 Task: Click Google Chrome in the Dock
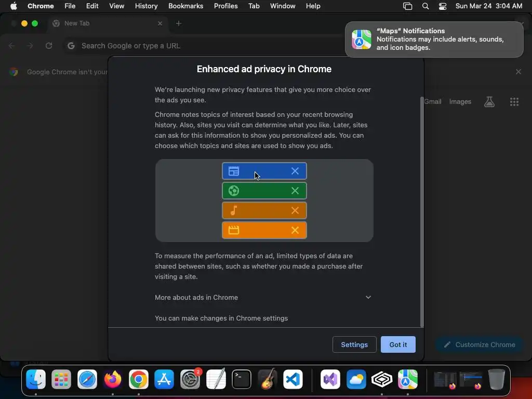click(x=138, y=379)
